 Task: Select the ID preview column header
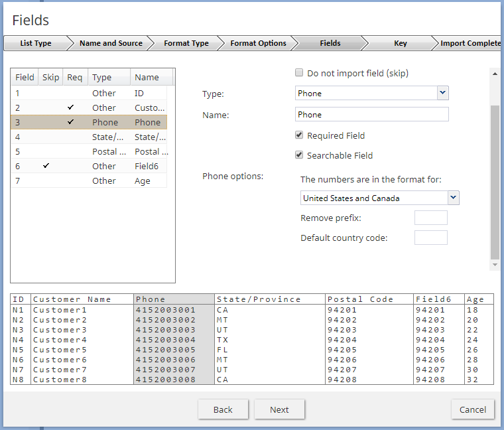21,299
